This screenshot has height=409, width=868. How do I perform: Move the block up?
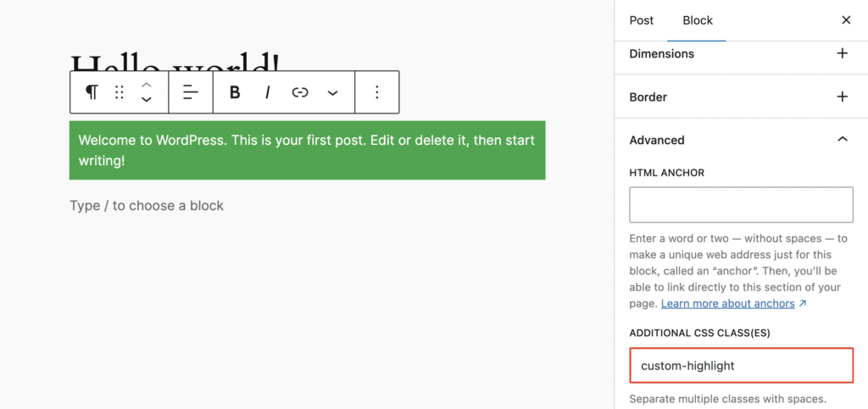coord(147,85)
